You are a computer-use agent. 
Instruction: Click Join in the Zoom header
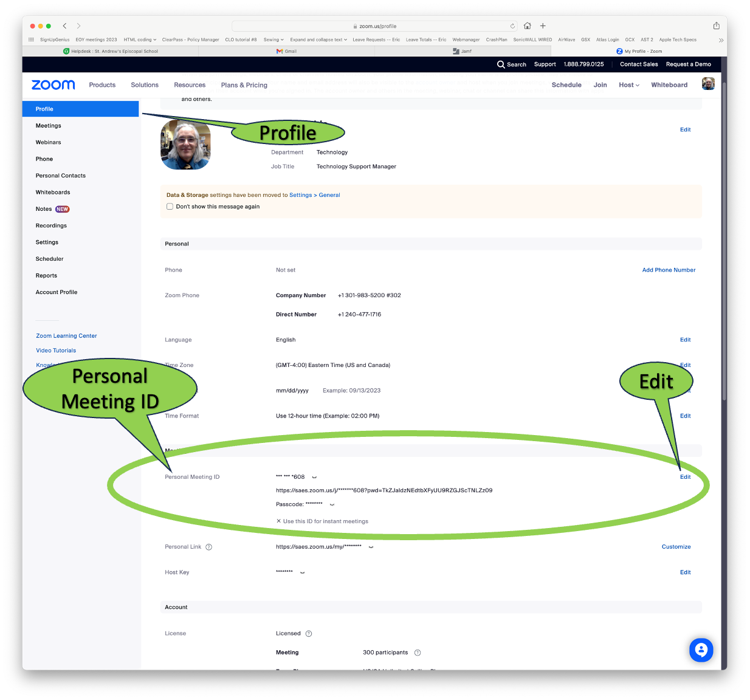point(600,85)
